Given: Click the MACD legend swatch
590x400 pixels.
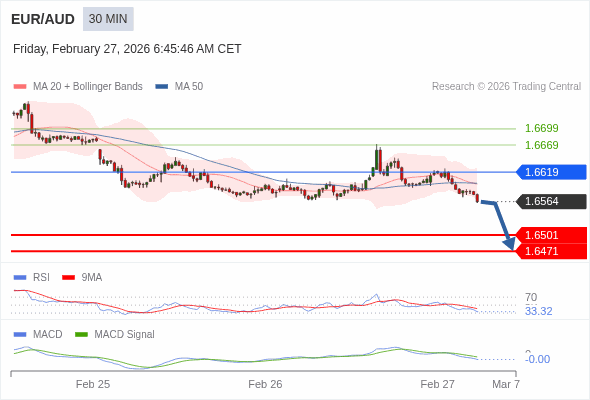Looking at the screenshot, I should (x=20, y=335).
